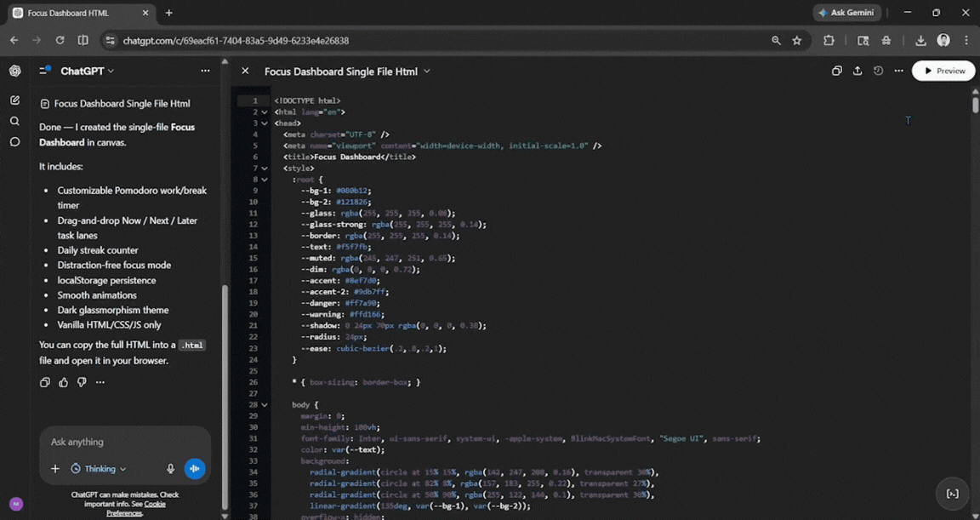This screenshot has width=980, height=520.
Task: Open version history of the canvas document
Action: 878,71
